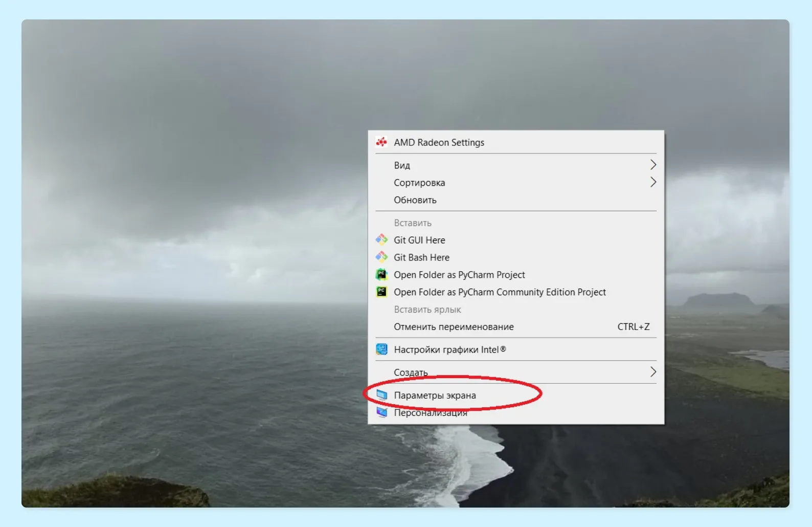
Task: Click the PyCharm Community Edition icon
Action: (x=381, y=292)
